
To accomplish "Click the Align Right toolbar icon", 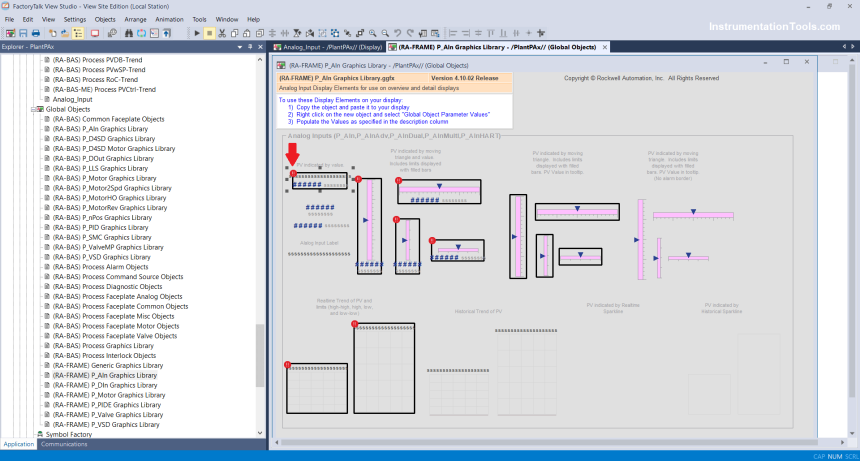I will point(466,33).
